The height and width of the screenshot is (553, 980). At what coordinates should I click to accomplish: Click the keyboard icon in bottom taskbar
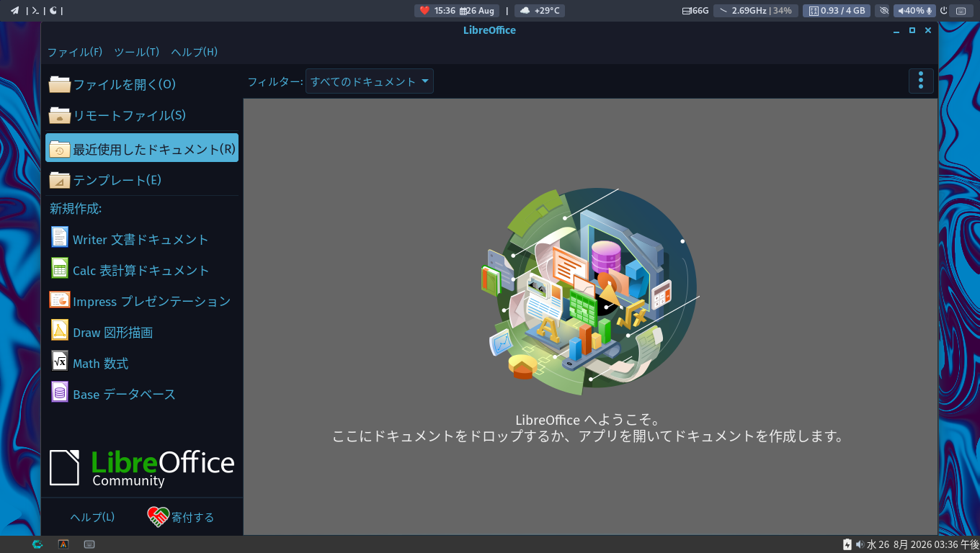[89, 544]
